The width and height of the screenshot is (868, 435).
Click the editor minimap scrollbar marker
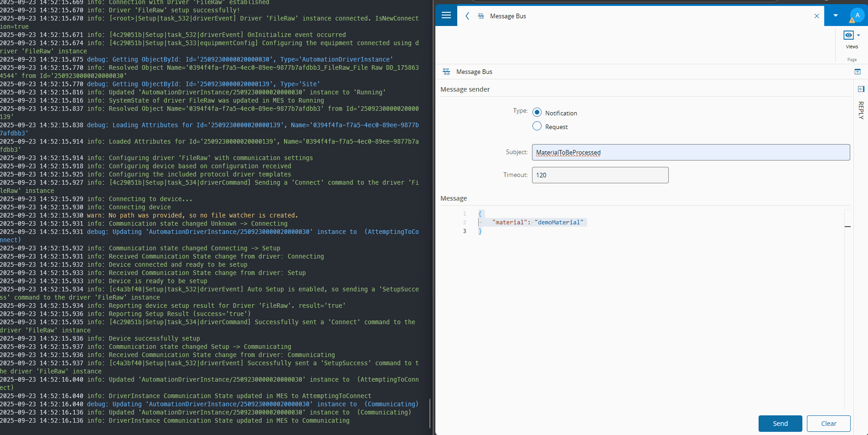click(847, 226)
